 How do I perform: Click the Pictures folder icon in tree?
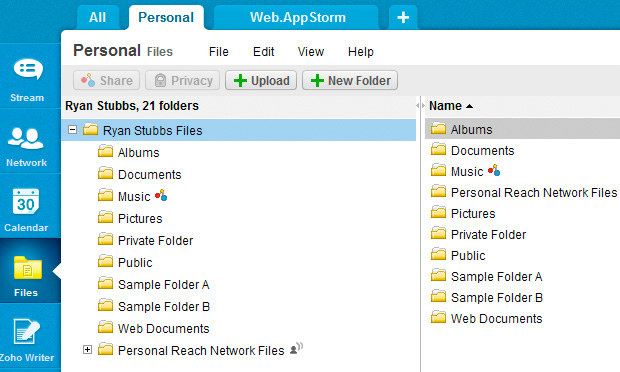coord(105,217)
